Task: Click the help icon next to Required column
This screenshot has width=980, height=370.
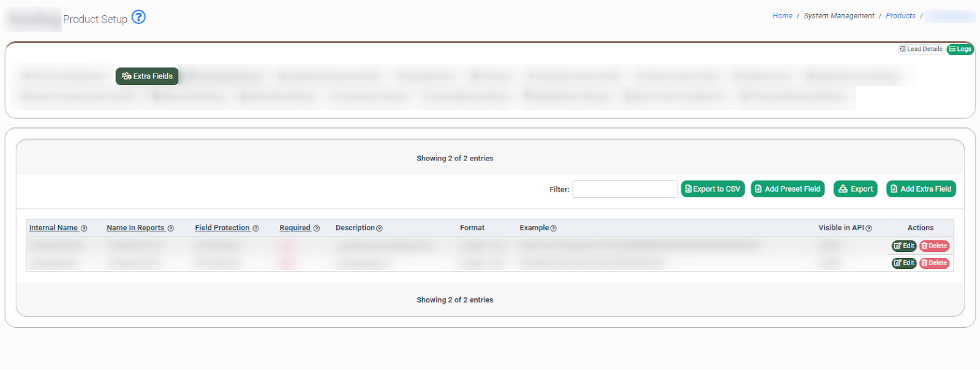Action: coord(317,228)
